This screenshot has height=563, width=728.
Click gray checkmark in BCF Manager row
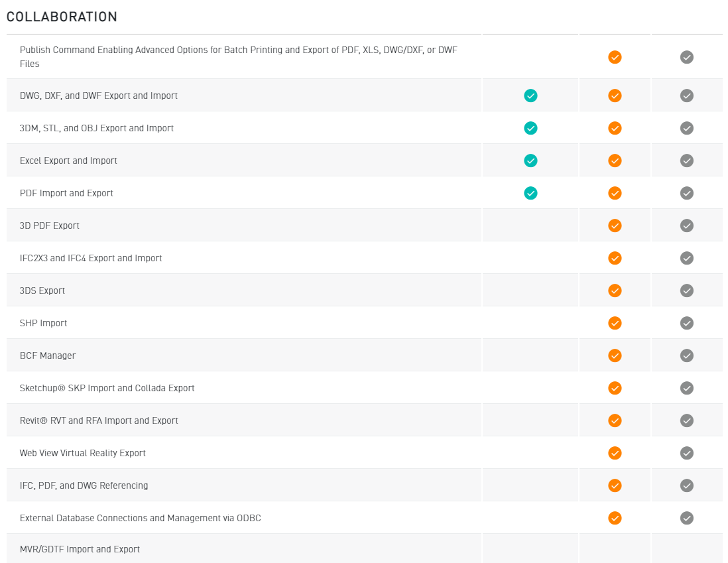[687, 355]
